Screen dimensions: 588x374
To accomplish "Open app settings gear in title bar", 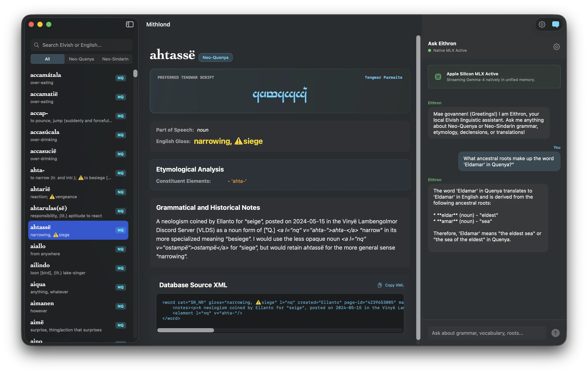I will tap(542, 24).
